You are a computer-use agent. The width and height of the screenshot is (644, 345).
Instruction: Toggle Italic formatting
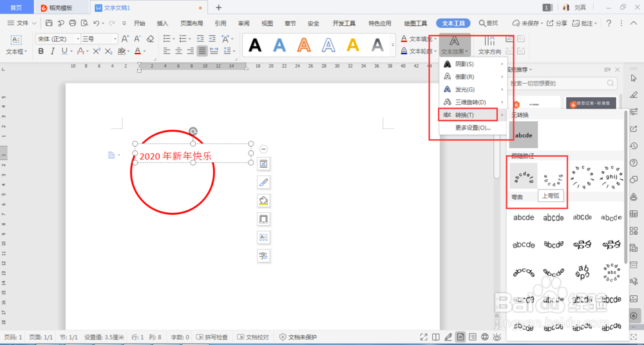(x=52, y=51)
